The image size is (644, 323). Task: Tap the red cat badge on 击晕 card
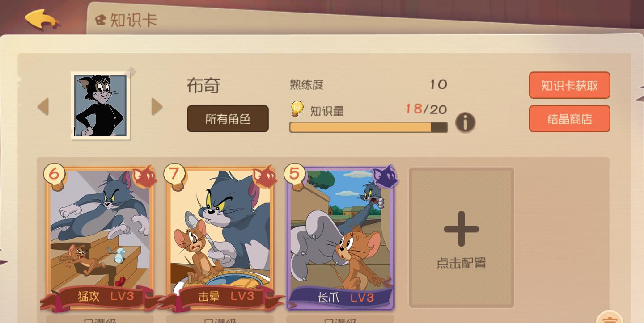(265, 177)
